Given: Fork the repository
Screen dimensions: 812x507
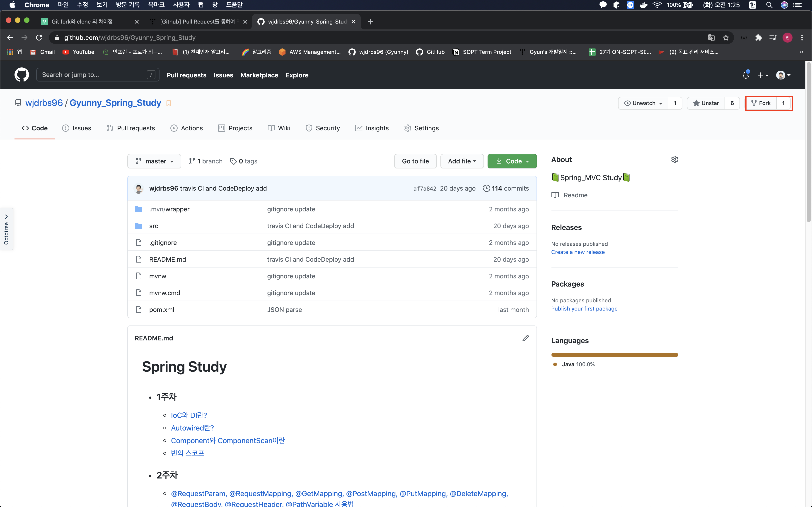Looking at the screenshot, I should coord(761,103).
